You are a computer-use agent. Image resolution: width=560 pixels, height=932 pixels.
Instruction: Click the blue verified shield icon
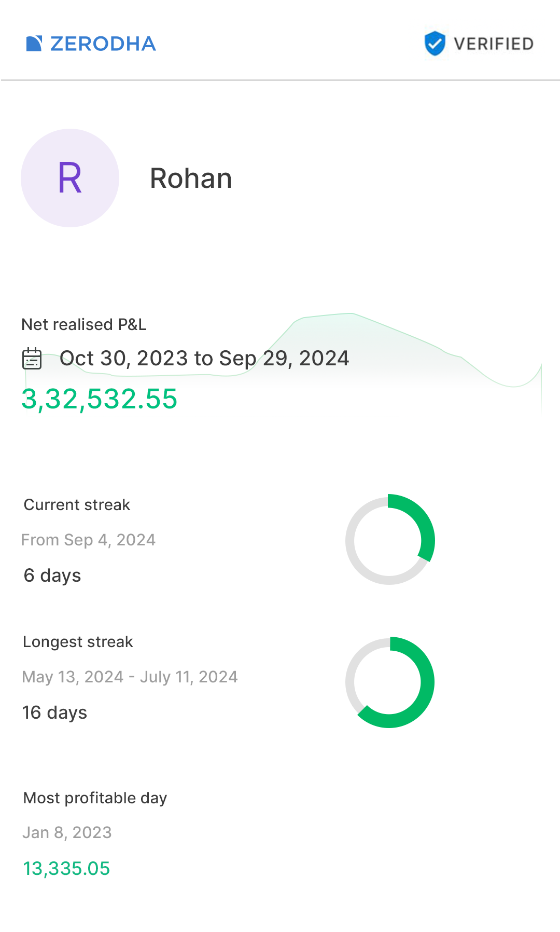(435, 43)
